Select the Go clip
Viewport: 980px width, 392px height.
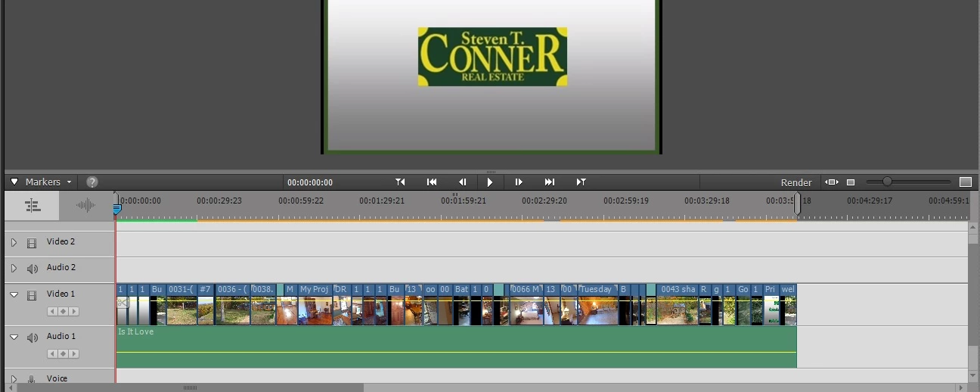(x=743, y=305)
